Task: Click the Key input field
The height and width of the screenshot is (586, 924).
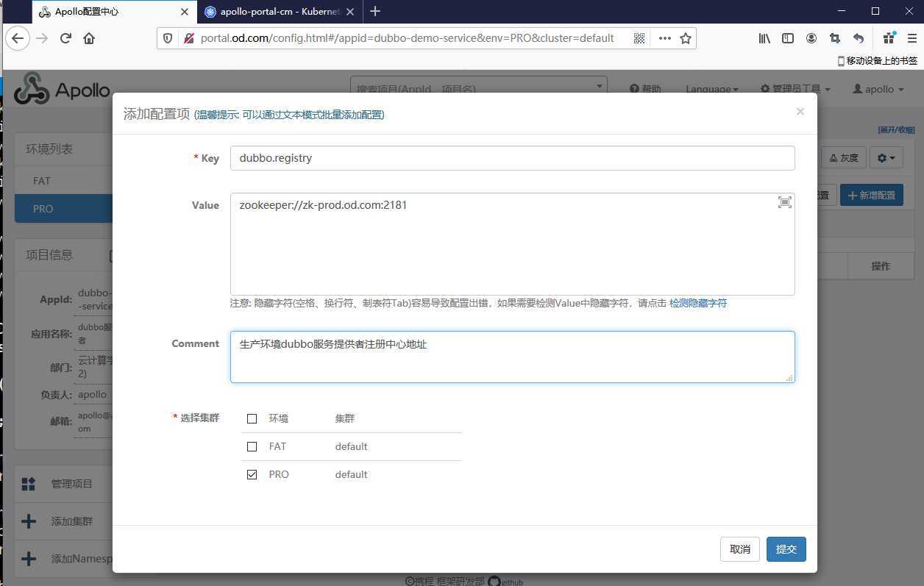Action: 512,158
